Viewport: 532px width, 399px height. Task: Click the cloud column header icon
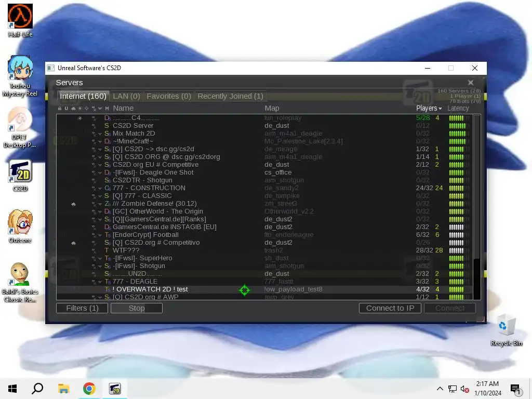pos(73,108)
